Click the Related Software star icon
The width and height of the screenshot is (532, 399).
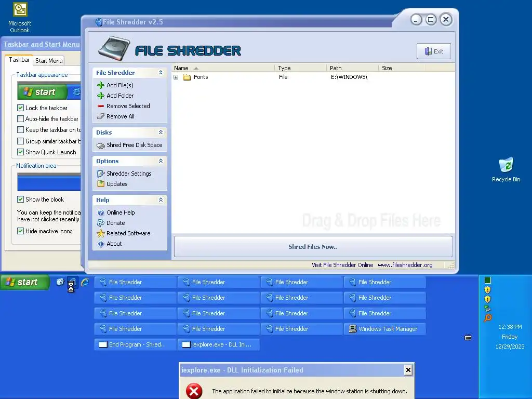click(x=101, y=233)
